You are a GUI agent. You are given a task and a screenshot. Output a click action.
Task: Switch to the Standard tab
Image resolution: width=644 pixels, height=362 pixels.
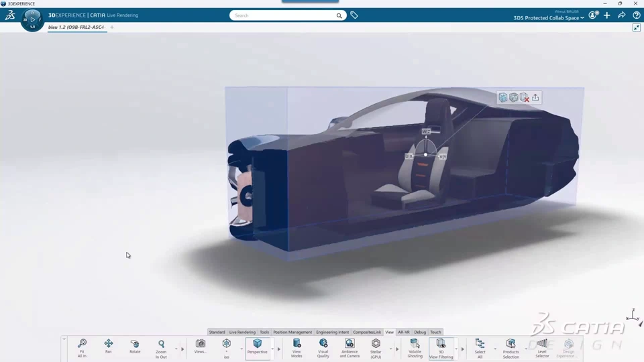[217, 332]
